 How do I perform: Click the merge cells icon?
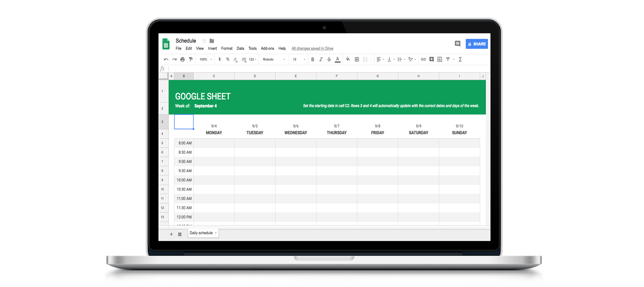click(365, 59)
